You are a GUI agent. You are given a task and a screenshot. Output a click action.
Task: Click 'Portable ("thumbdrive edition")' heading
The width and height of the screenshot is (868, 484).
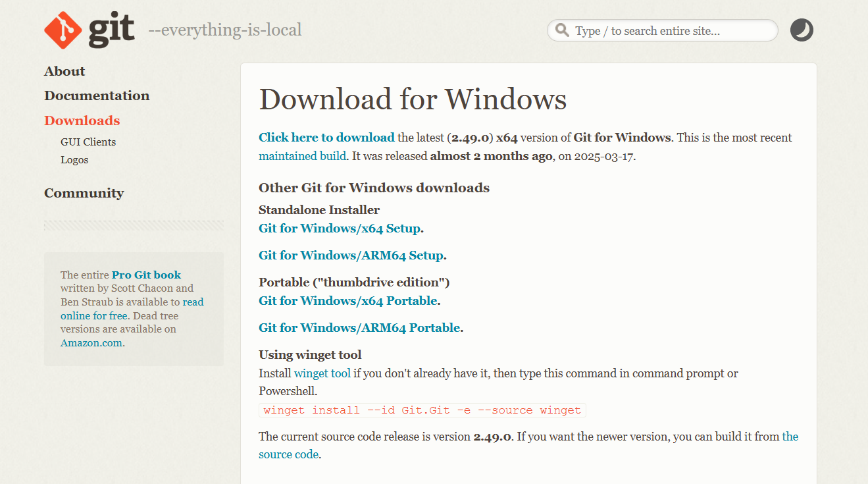[x=354, y=282]
